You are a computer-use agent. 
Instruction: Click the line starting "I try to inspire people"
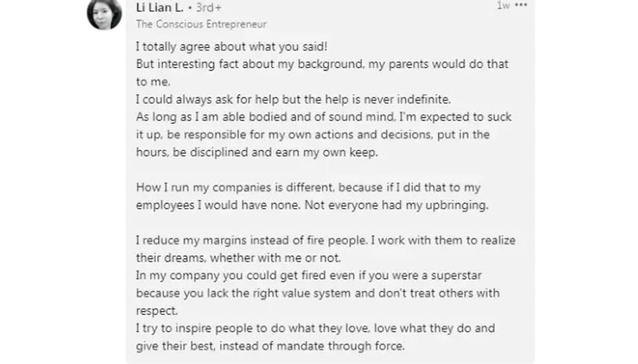click(315, 328)
